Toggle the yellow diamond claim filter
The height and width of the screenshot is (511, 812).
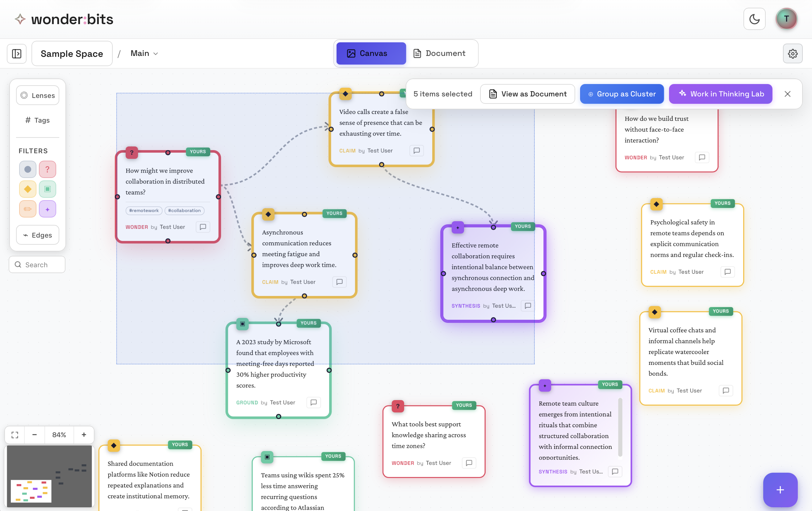pyautogui.click(x=28, y=189)
